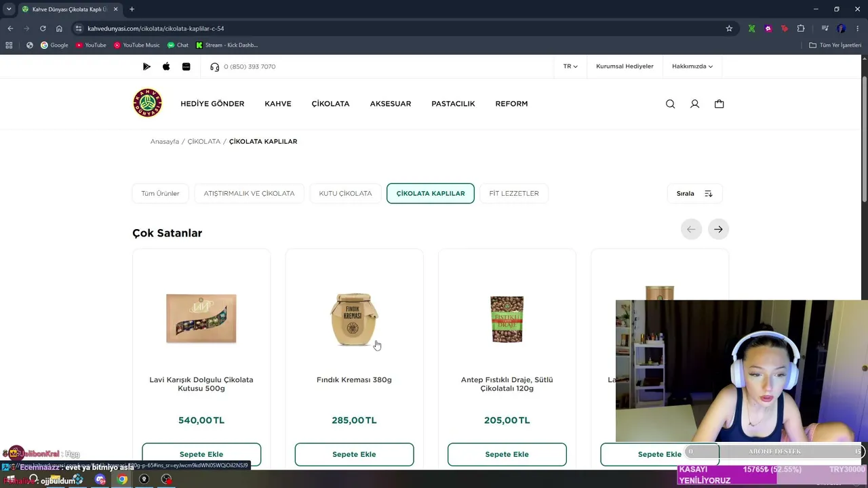
Task: Add Fındık Kreması 380g to cart
Action: click(x=354, y=454)
